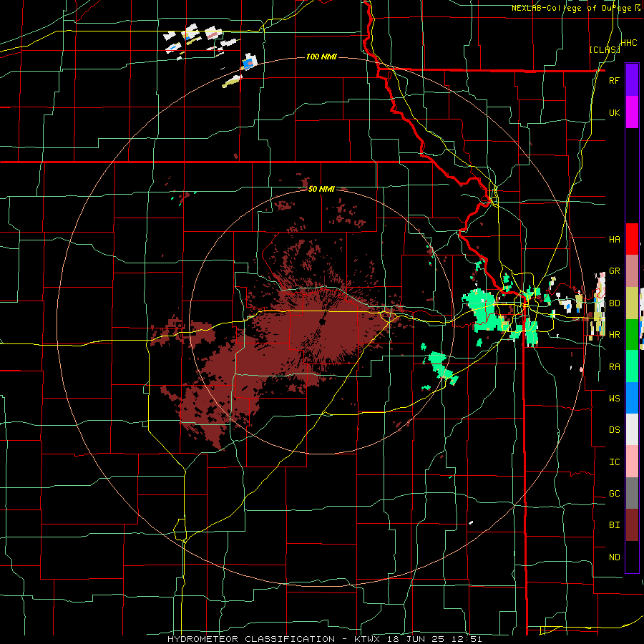Click the brown BI legend swatch

tap(632, 525)
